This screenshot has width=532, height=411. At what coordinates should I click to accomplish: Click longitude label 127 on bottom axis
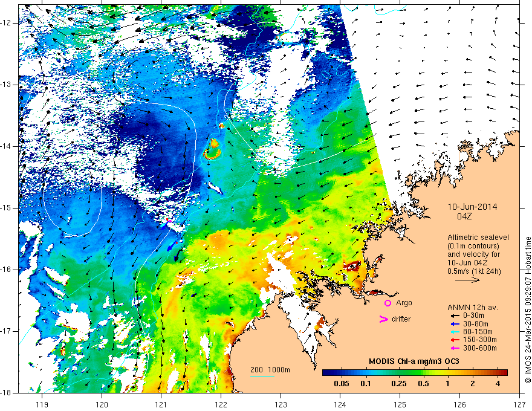point(519,404)
